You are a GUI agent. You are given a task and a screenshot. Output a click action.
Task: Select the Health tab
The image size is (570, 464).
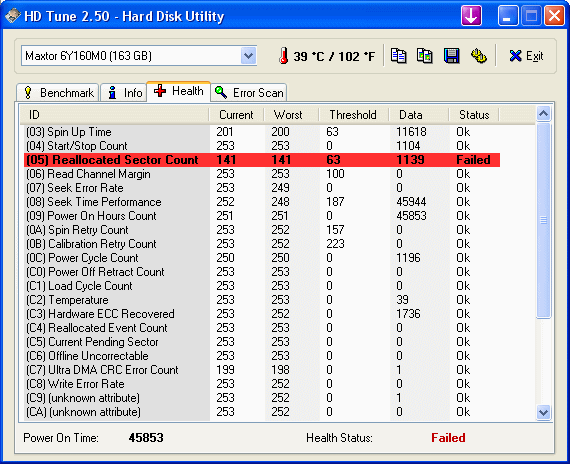point(178,91)
